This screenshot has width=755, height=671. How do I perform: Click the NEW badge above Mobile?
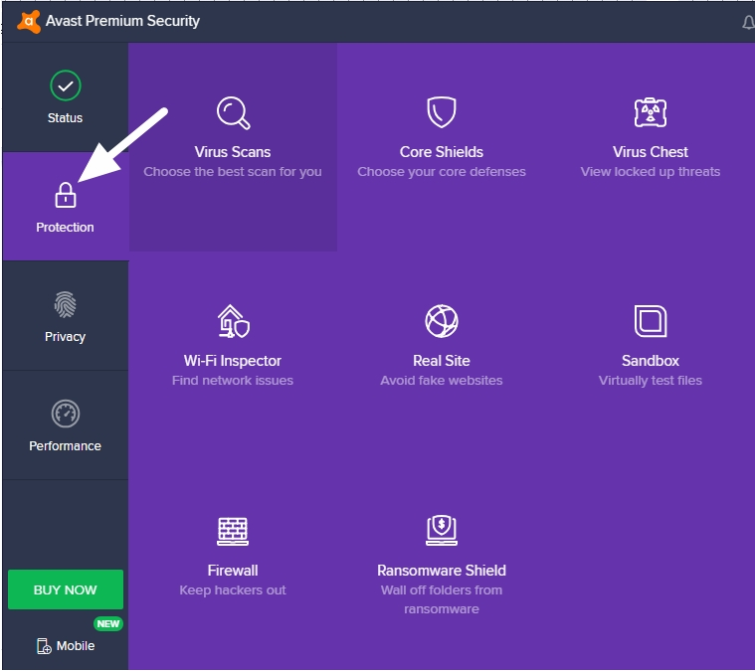pos(108,624)
